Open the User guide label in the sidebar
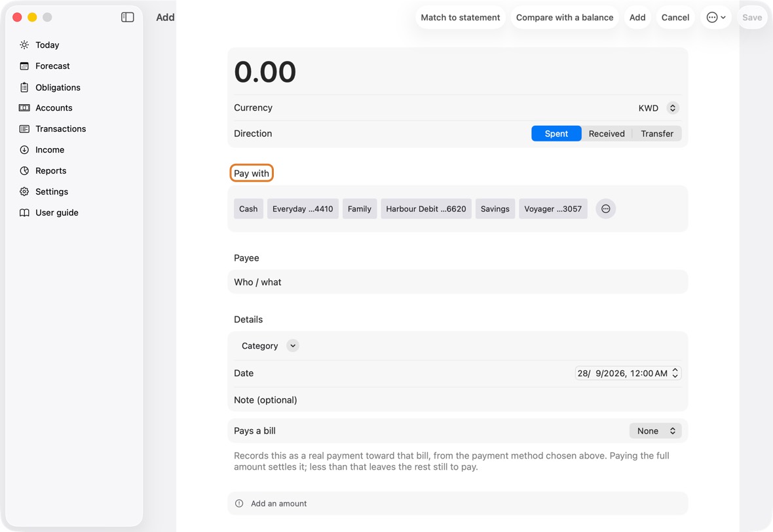The width and height of the screenshot is (773, 532). tap(57, 212)
